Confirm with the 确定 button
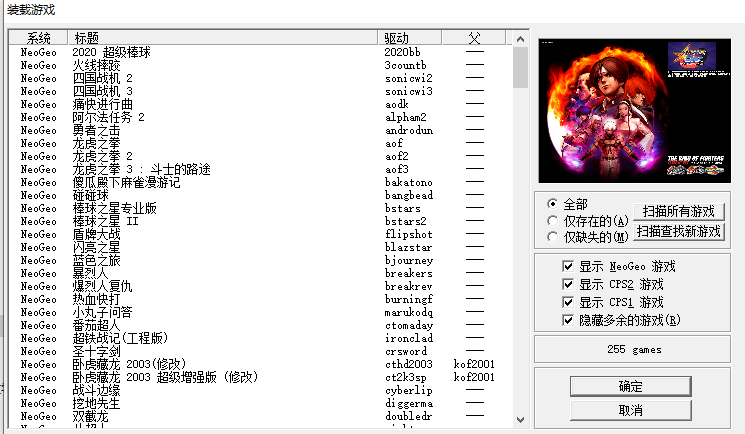This screenshot has height=434, width=745. click(630, 386)
